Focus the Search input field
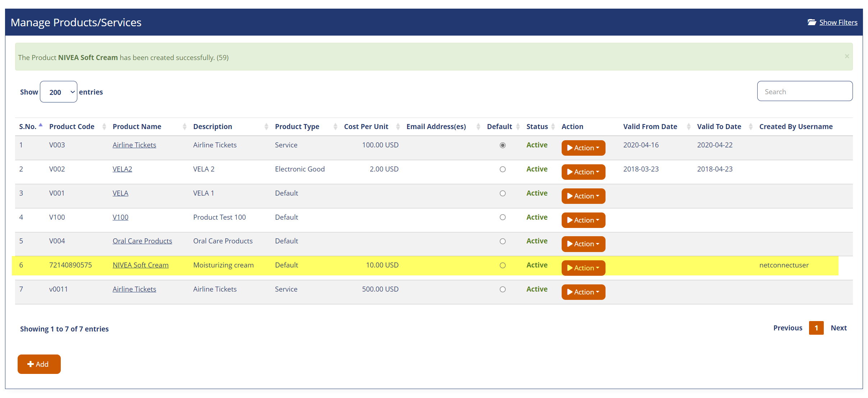Image resolution: width=868 pixels, height=398 pixels. (x=804, y=91)
